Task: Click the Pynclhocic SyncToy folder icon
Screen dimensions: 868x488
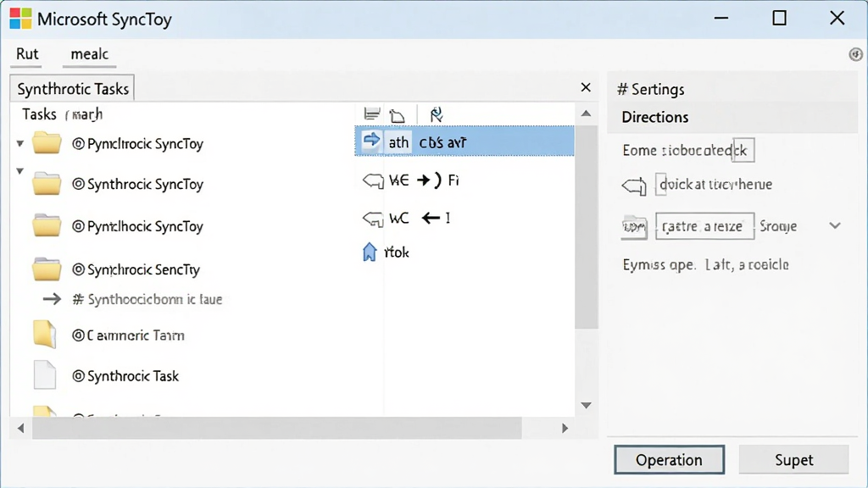Action: coord(47,225)
